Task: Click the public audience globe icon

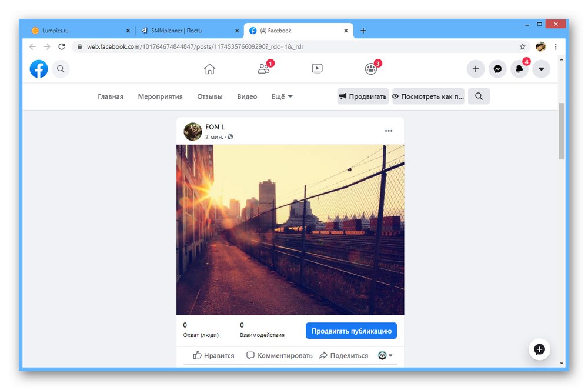Action: (230, 137)
